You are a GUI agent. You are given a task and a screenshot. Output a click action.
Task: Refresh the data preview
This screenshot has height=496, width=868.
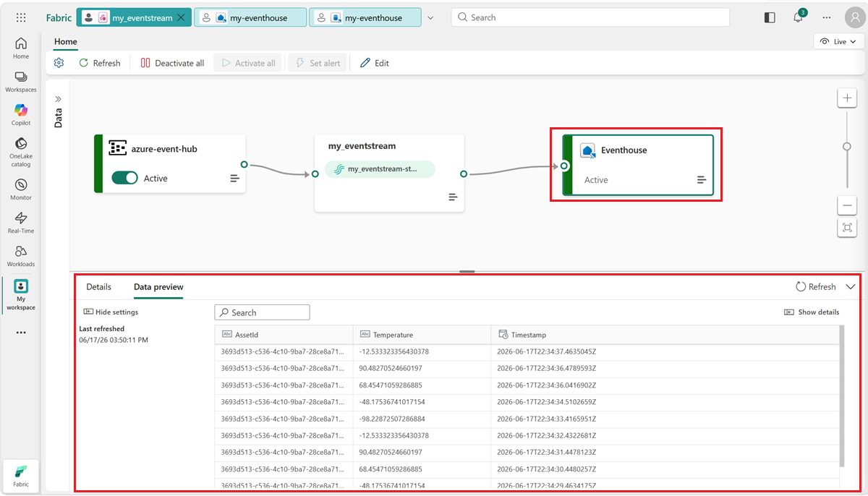[x=816, y=286]
